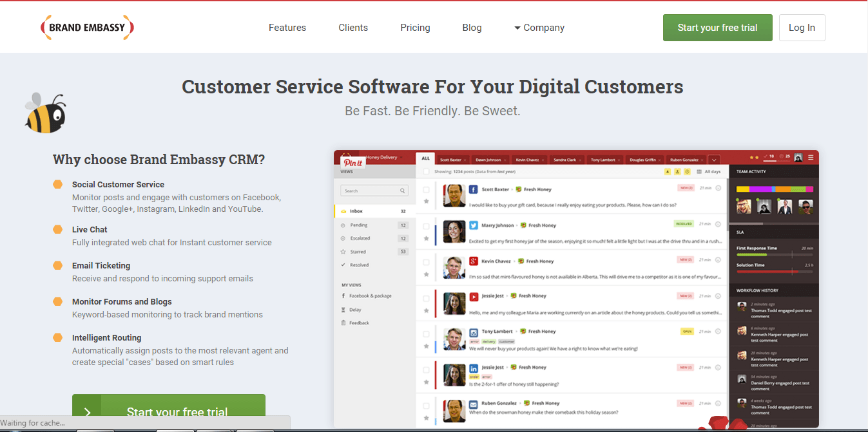
Task: Open the All days date filter
Action: coord(708,172)
